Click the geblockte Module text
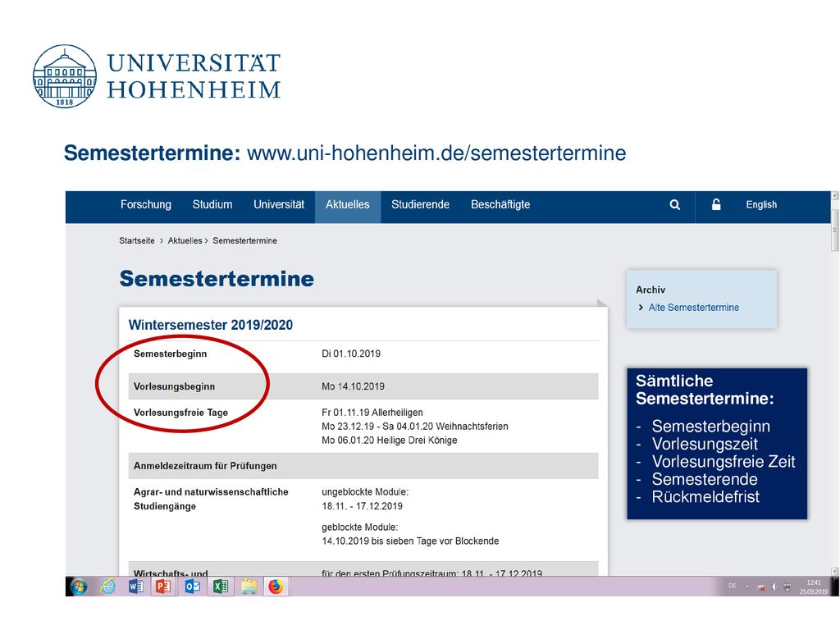Viewport: 840px width, 630px height. coord(359,527)
